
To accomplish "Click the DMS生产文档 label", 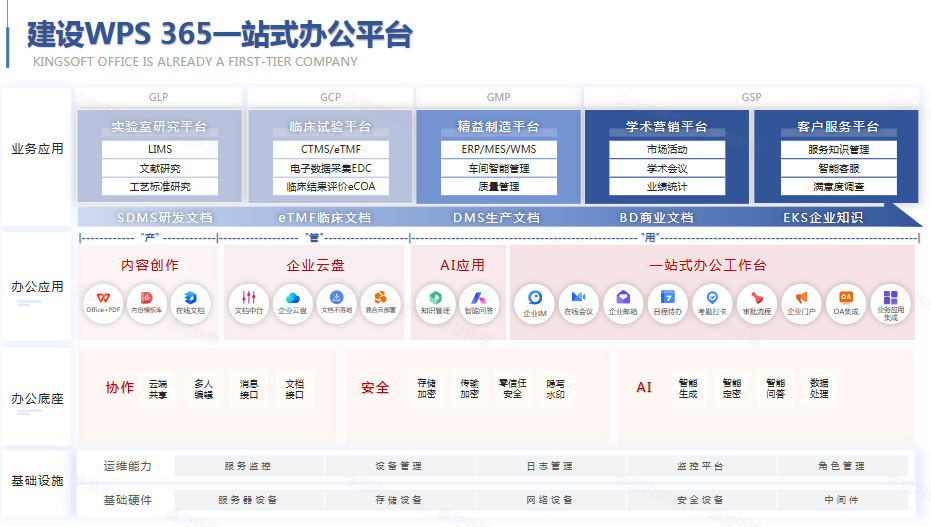I will click(x=496, y=218).
